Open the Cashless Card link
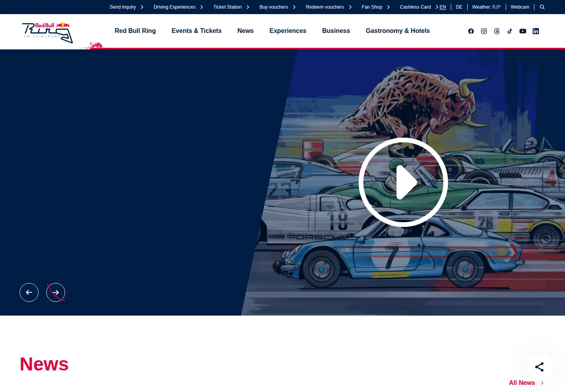Viewport: 565px width, 392px height. pos(419,7)
